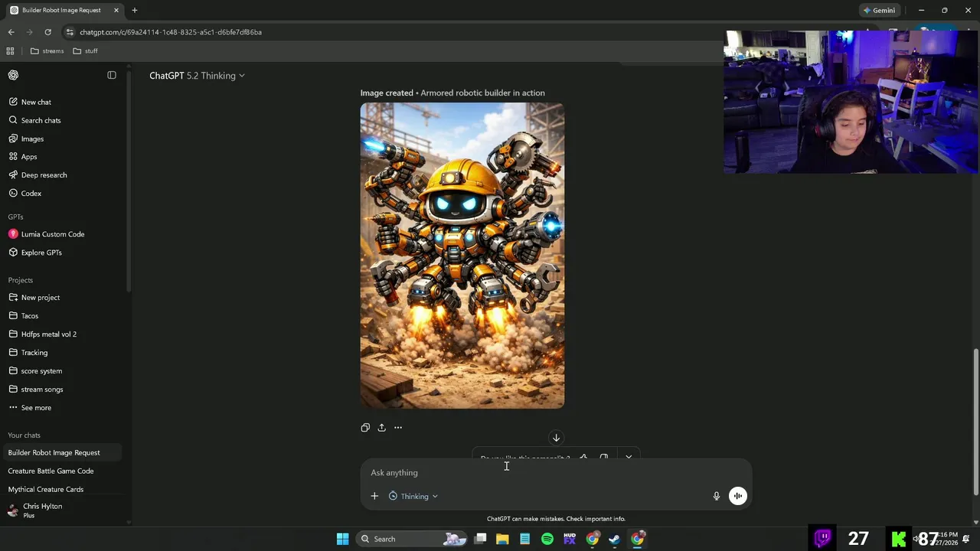Open Task View on the taskbar
Screen dimensions: 980x551
480,539
